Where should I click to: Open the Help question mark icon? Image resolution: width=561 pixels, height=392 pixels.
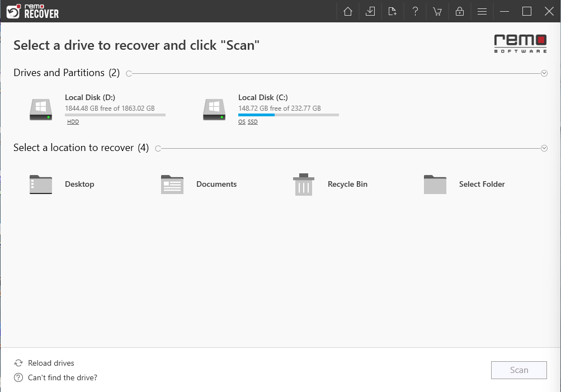point(415,11)
